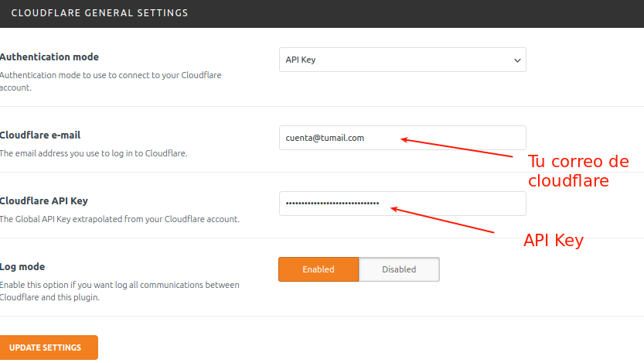Click the 'Authentication mode to use to connect' description
The width and height of the screenshot is (644, 363).
point(111,81)
